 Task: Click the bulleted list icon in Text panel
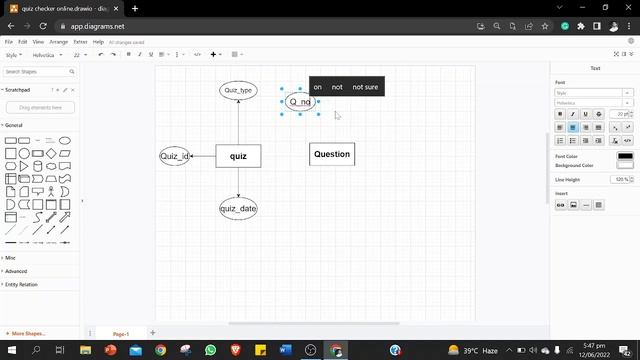[573, 141]
